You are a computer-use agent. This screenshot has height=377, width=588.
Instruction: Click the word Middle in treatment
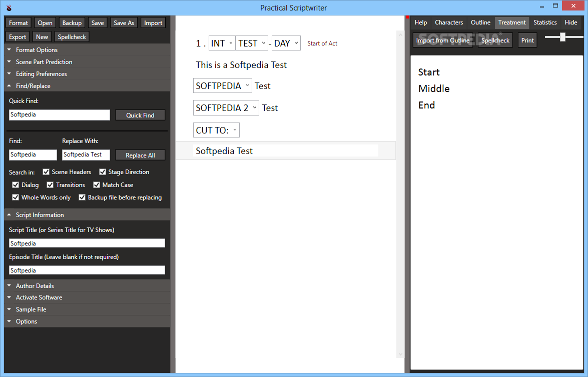point(434,88)
